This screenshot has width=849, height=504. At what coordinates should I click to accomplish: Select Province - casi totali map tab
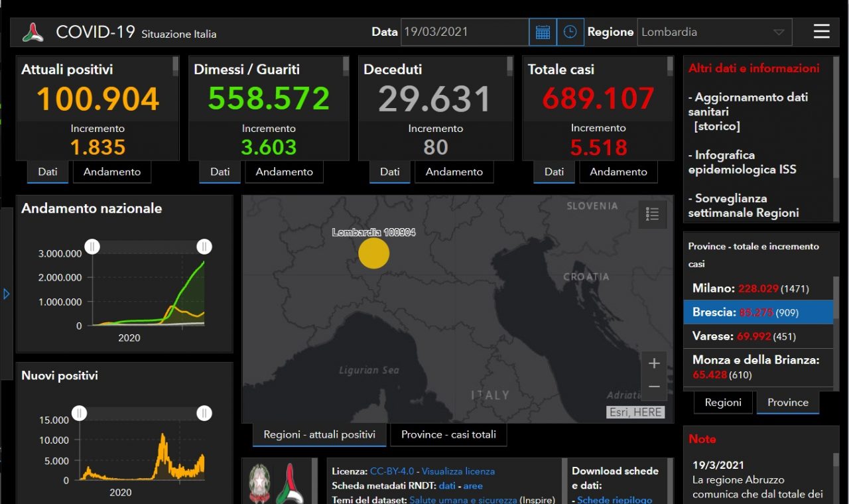tap(448, 434)
